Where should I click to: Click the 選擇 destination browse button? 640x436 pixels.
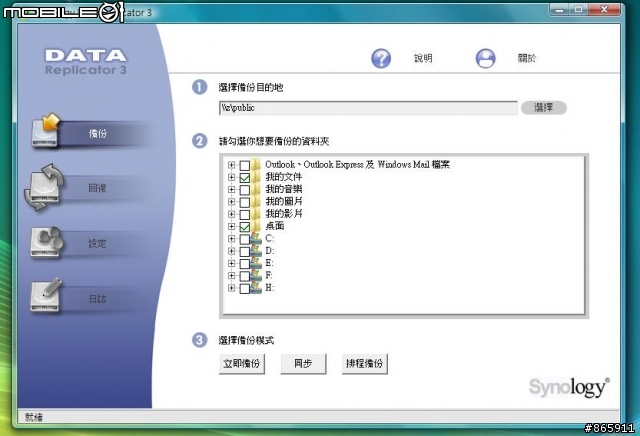tap(544, 108)
